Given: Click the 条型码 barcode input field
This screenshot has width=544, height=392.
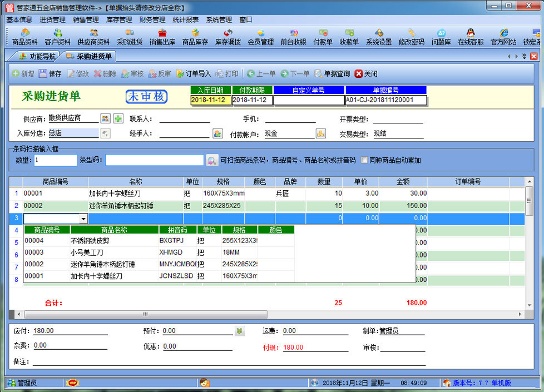Looking at the screenshot, I should [x=155, y=160].
